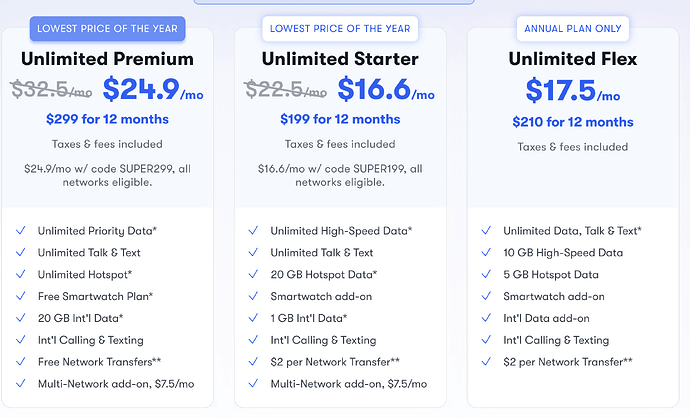Screen dimensions: 690x418
Task: Click the checkmark beside Free Network Transfers
Action: point(20,362)
